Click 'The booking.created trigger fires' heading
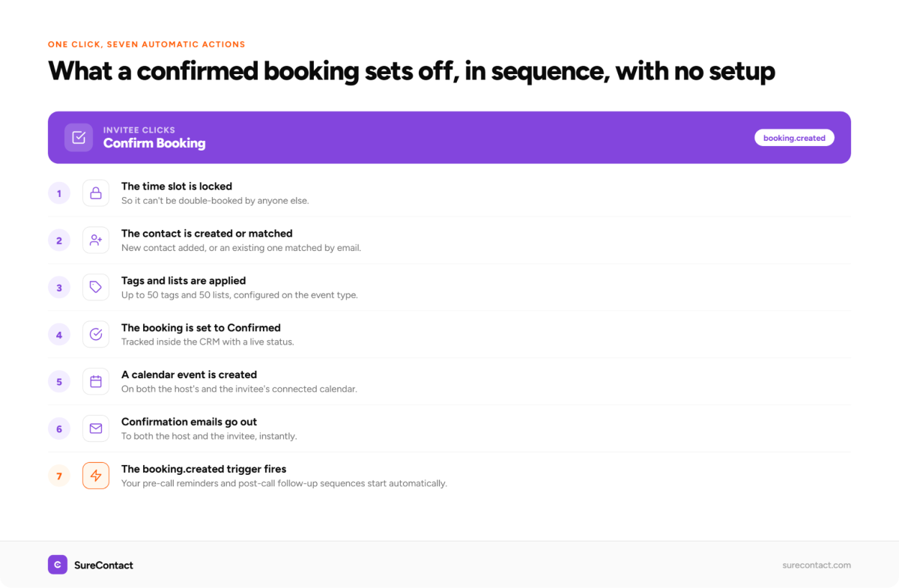This screenshot has height=588, width=899. (204, 469)
